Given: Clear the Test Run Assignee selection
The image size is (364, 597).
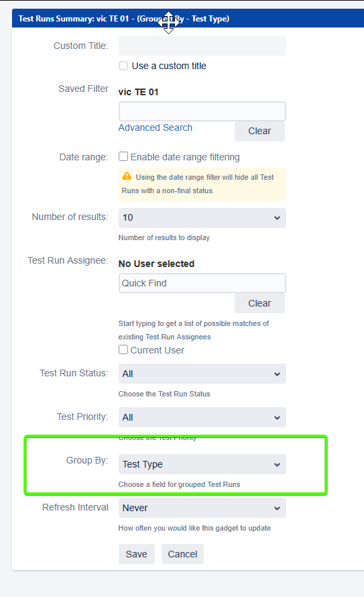Looking at the screenshot, I should click(x=260, y=303).
